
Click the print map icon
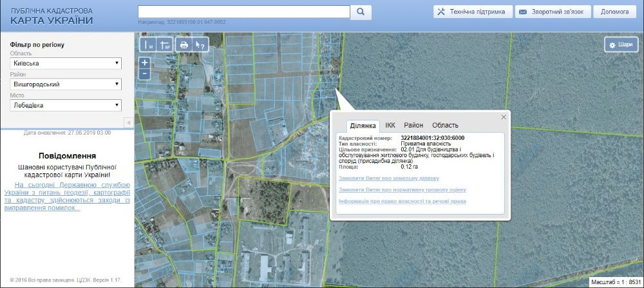pos(184,45)
